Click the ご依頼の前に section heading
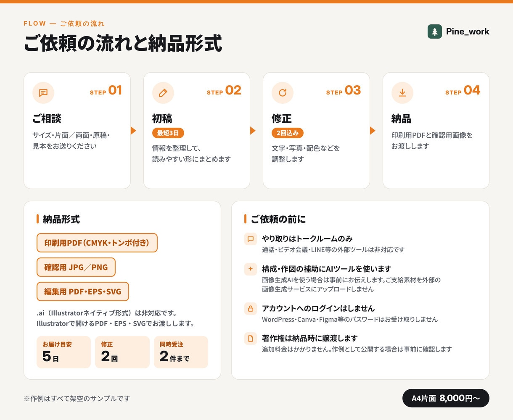Viewport: 513px width, 420px height. coord(278,219)
